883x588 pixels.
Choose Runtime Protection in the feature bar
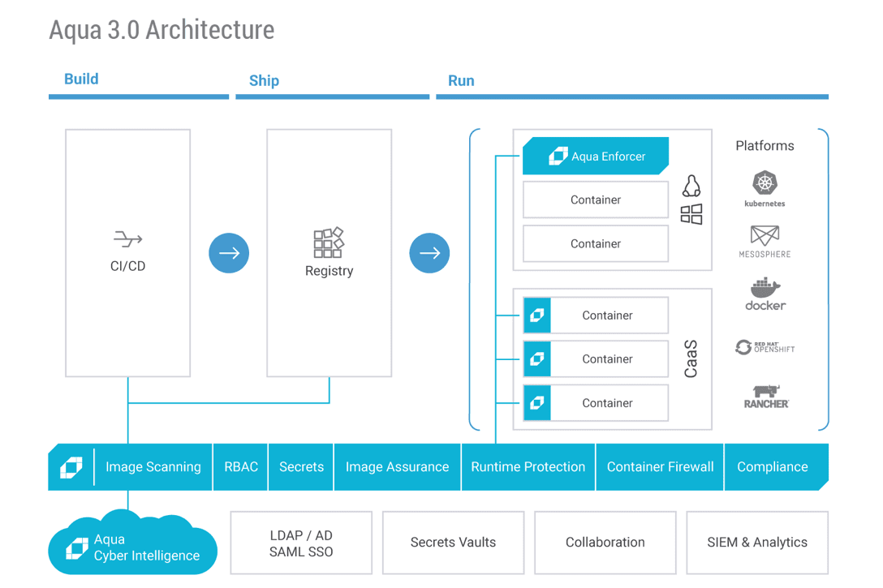tap(528, 467)
